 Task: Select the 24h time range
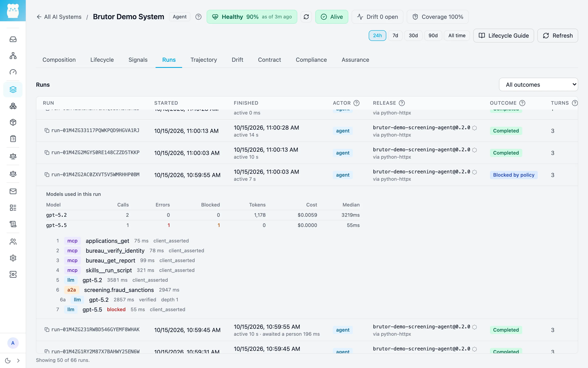(377, 36)
